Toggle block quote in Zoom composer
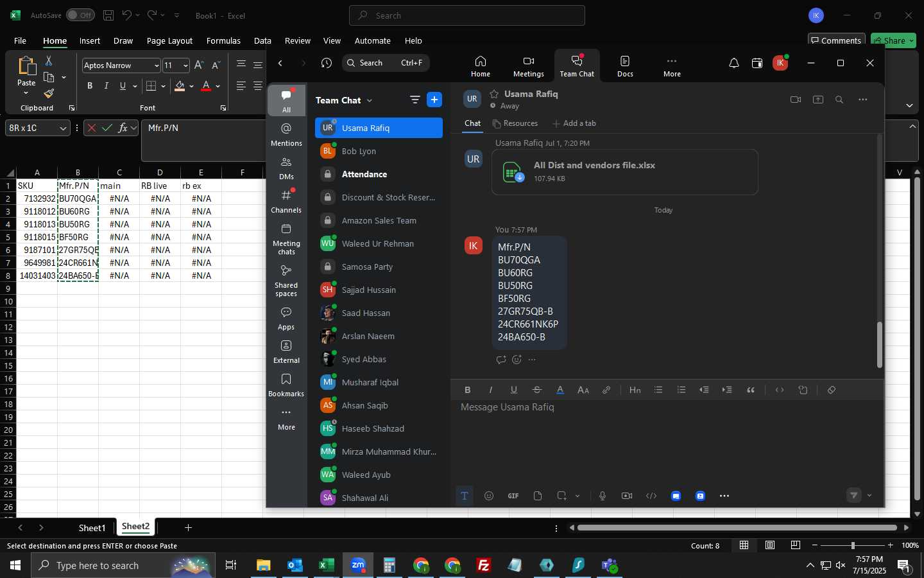The height and width of the screenshot is (578, 924). 751,390
